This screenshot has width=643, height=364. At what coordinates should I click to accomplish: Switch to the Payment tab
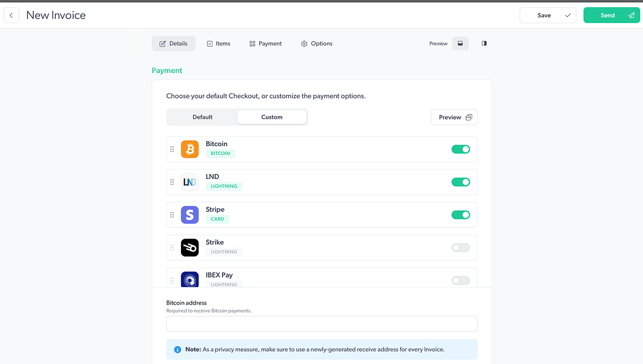265,44
